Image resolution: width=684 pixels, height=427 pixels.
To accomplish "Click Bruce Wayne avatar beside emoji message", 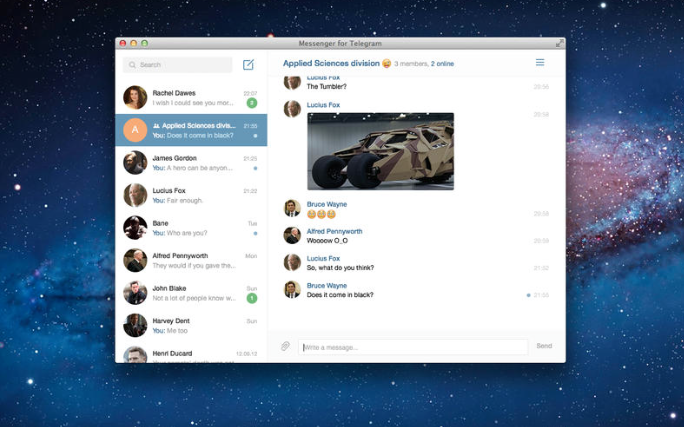I will coord(292,208).
